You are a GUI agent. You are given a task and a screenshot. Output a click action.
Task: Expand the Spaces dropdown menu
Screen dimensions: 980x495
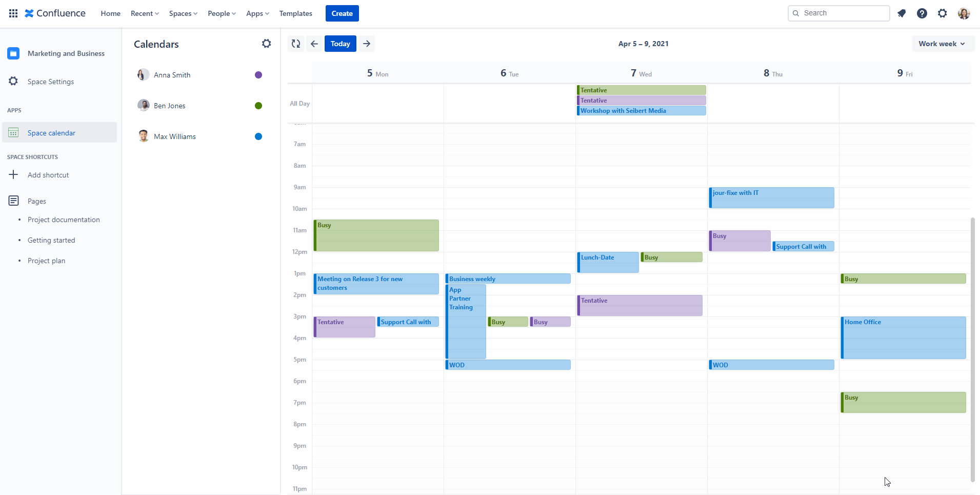click(x=183, y=13)
